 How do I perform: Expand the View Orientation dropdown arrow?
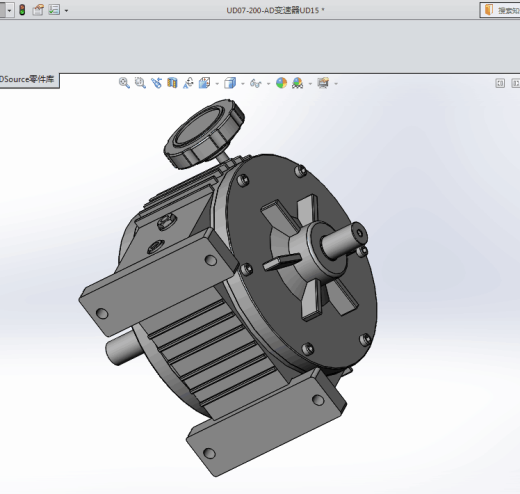coord(217,84)
